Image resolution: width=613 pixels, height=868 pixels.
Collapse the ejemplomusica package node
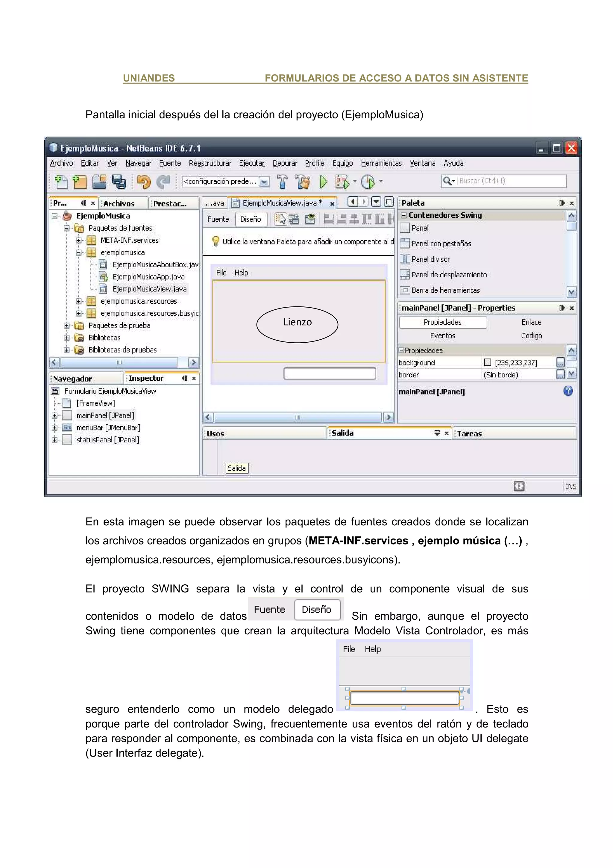point(78,252)
